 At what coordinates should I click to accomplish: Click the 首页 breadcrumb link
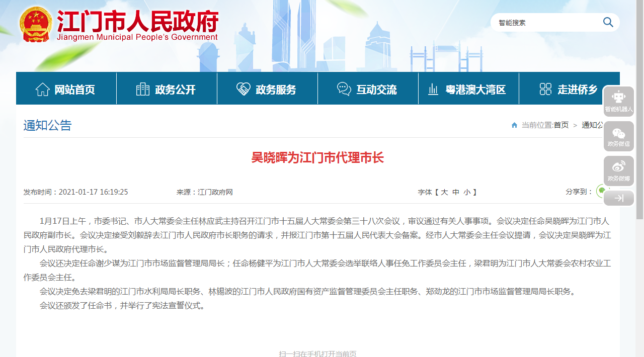click(x=560, y=125)
